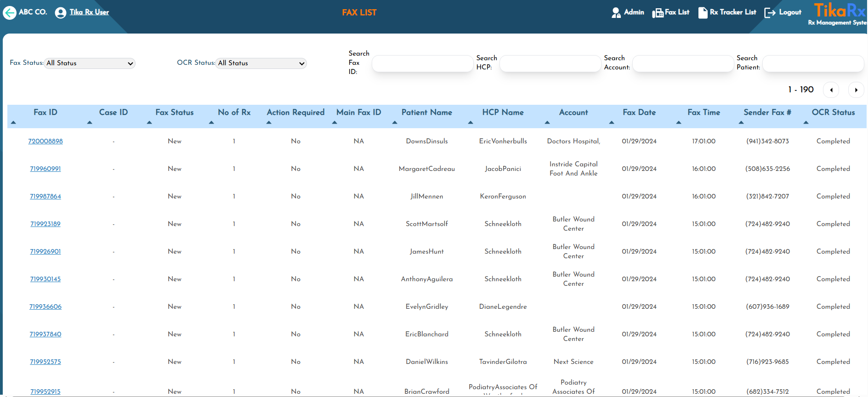Focus the Search HCP field
This screenshot has width=868, height=397.
tap(550, 63)
